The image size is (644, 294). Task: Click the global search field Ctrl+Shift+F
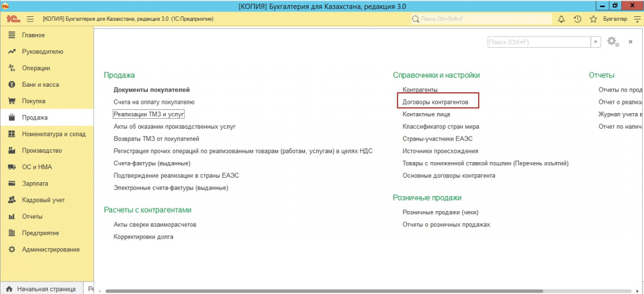pos(481,19)
